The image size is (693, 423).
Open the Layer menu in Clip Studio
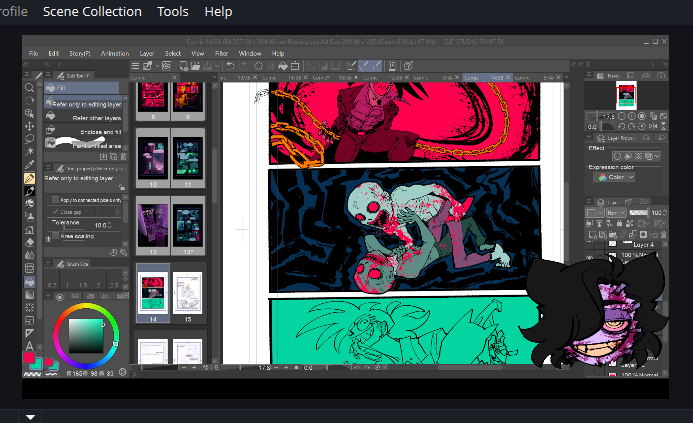click(146, 53)
